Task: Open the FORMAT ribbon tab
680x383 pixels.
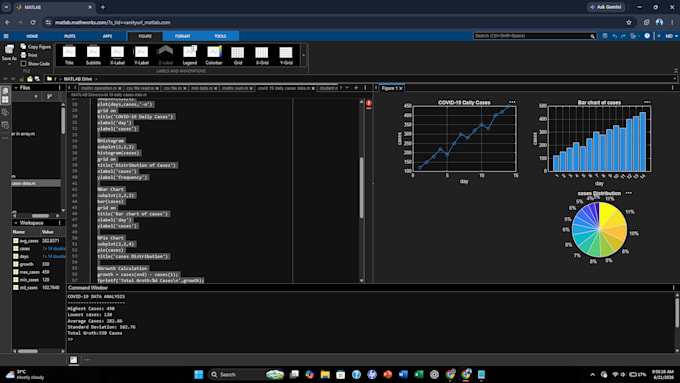Action: point(183,36)
